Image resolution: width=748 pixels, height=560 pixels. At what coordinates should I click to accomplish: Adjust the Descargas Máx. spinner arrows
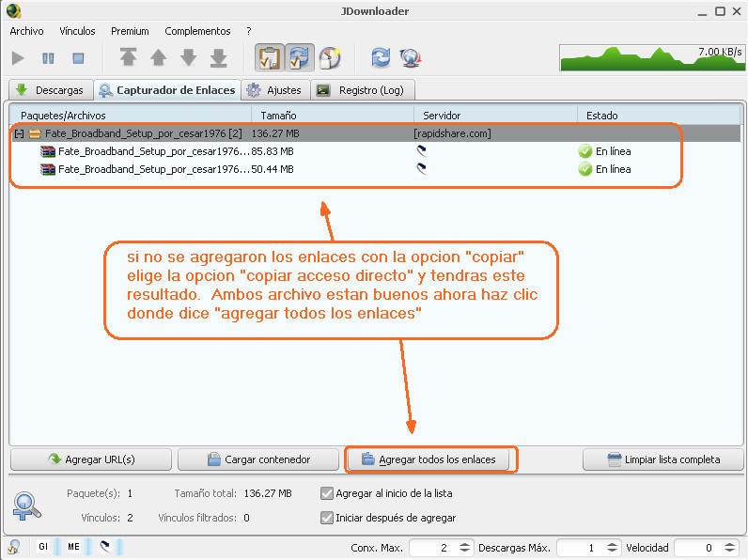click(x=612, y=548)
